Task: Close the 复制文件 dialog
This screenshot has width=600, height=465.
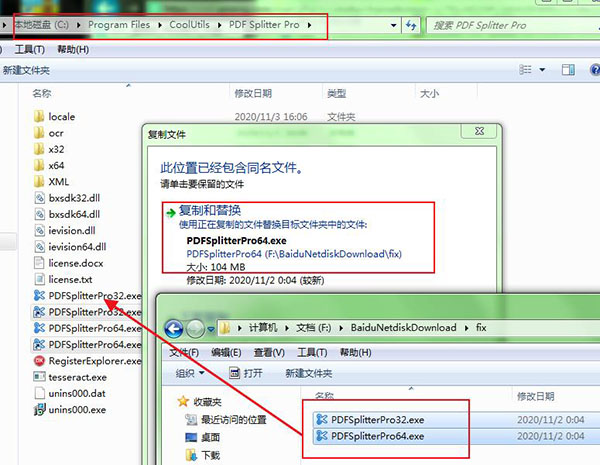Action: (479, 131)
